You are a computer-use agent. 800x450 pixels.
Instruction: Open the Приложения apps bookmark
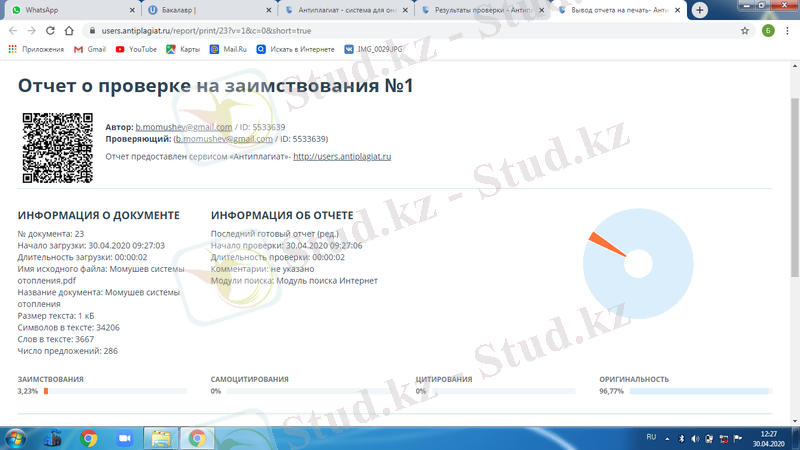click(36, 49)
